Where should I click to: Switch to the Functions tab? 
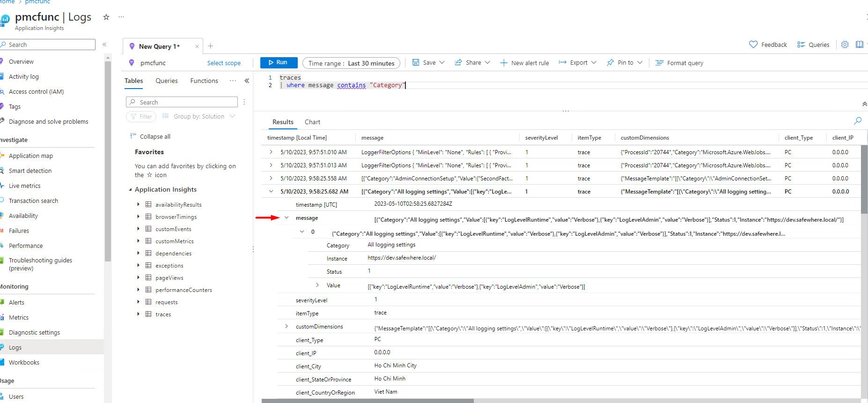tap(204, 81)
